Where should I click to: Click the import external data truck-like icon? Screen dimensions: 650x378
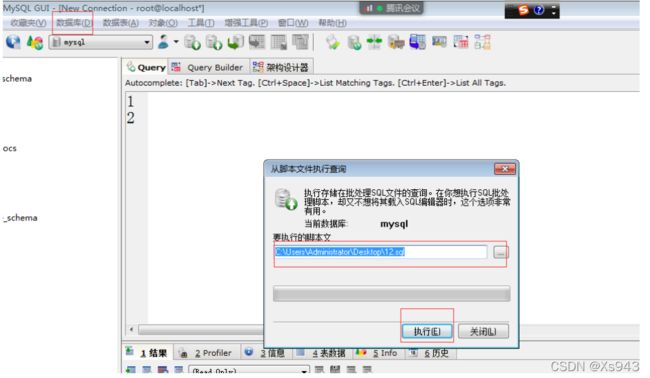[396, 42]
